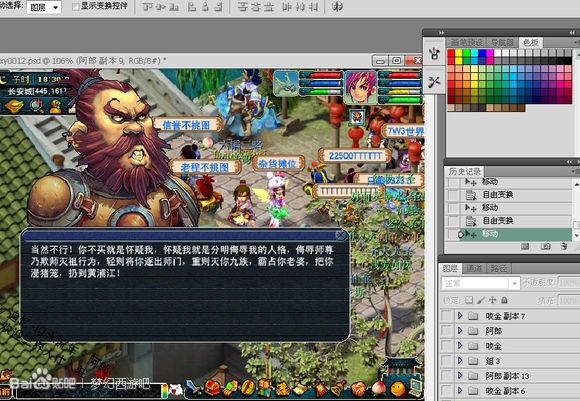Toggle lock image pixels brush icon

click(x=480, y=300)
